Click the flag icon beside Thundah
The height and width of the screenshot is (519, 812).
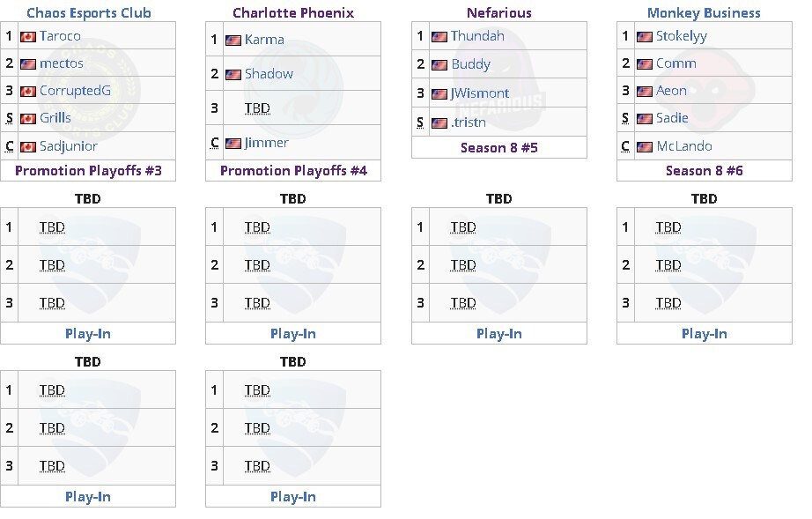439,37
